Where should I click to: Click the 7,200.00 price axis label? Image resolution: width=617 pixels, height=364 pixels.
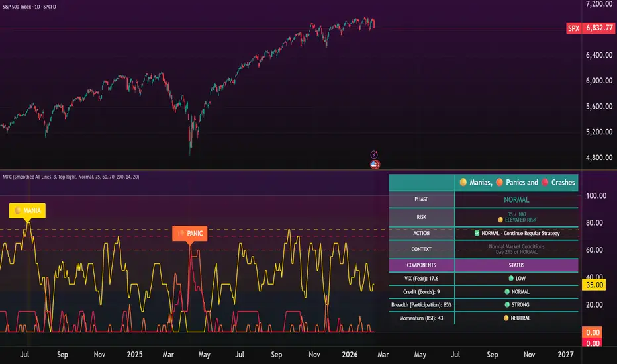coord(599,4)
